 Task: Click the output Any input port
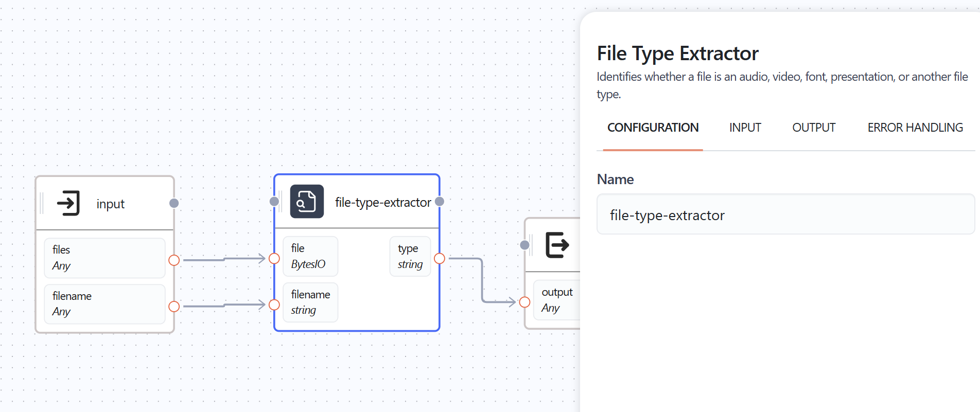pyautogui.click(x=524, y=302)
